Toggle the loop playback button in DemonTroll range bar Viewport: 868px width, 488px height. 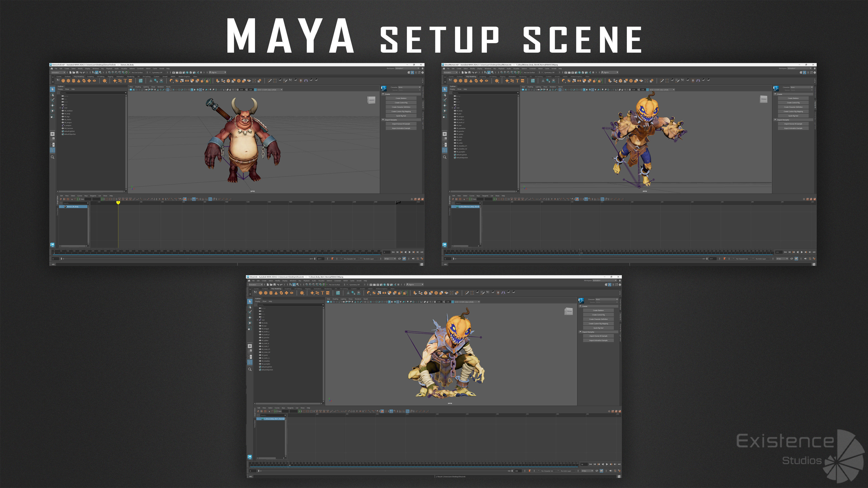pos(400,259)
